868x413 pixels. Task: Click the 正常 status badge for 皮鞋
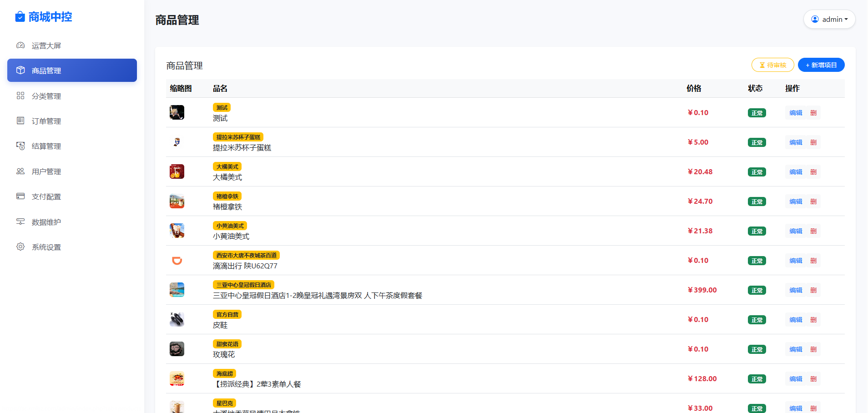coord(757,320)
